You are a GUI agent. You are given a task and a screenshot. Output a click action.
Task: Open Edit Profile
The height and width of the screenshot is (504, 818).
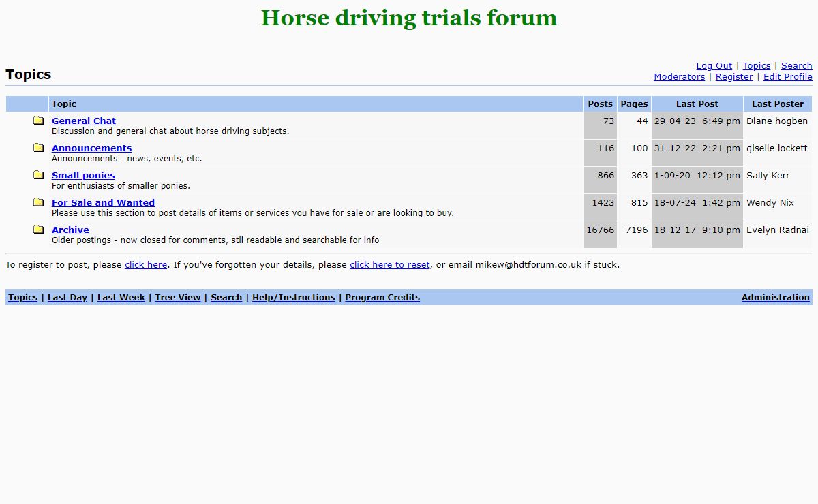tap(788, 77)
